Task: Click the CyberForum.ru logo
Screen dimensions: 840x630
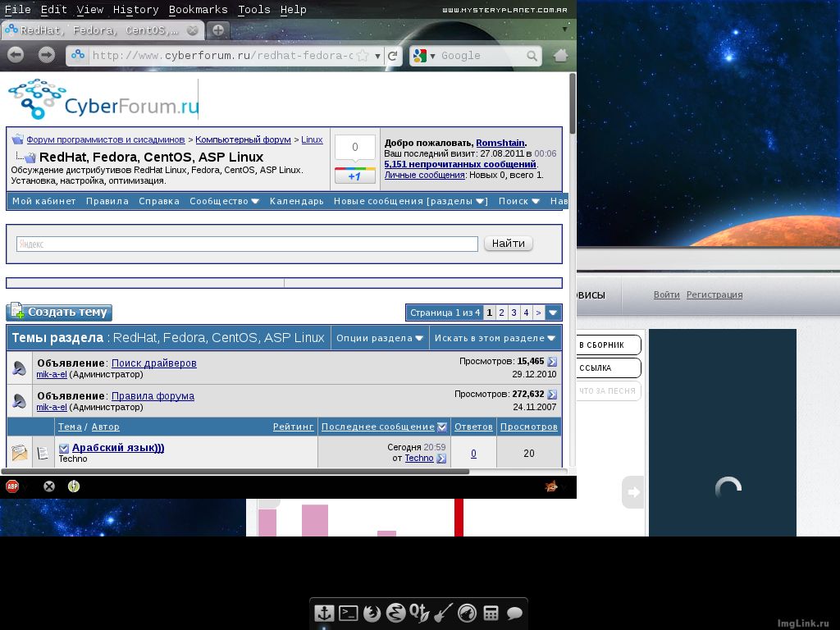Action: coord(103,99)
